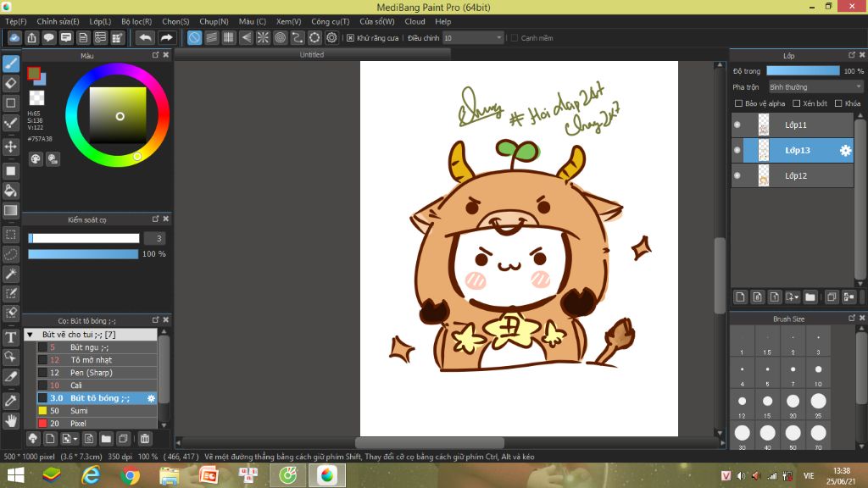This screenshot has width=868, height=488.
Task: Enable the radial snap guide
Action: click(263, 37)
